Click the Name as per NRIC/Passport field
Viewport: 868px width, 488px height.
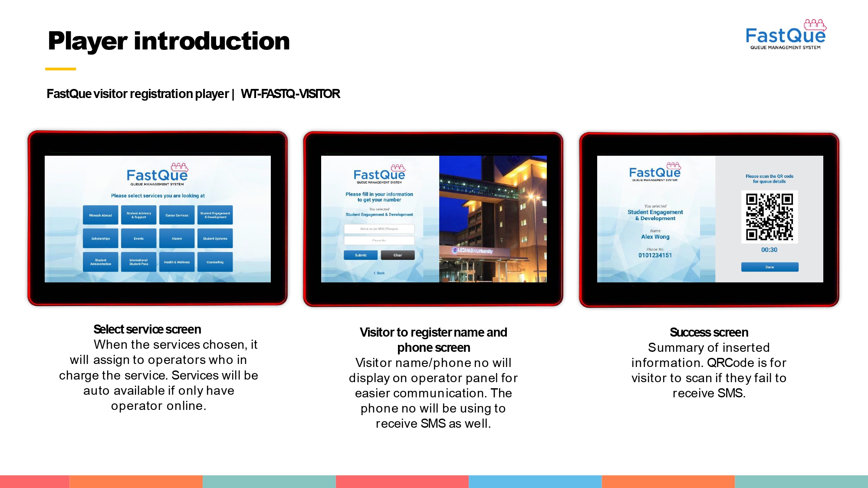(379, 229)
